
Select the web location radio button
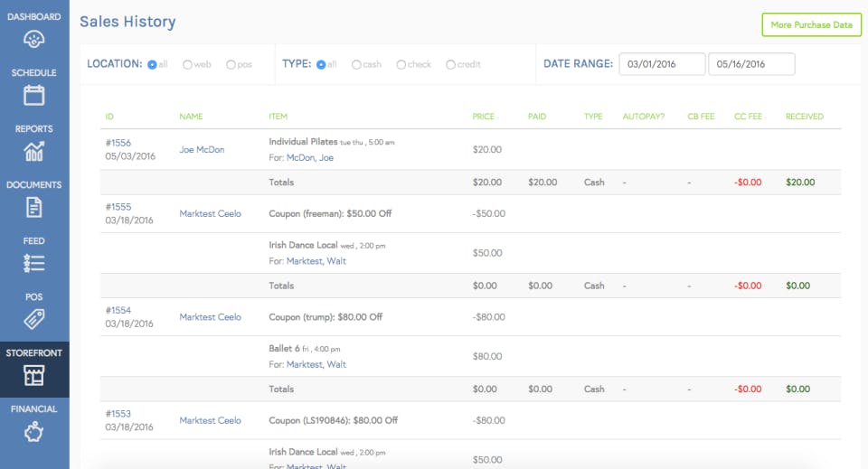click(x=187, y=64)
